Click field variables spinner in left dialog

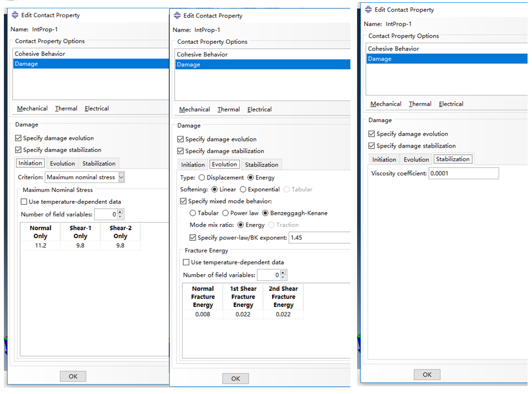tap(120, 214)
